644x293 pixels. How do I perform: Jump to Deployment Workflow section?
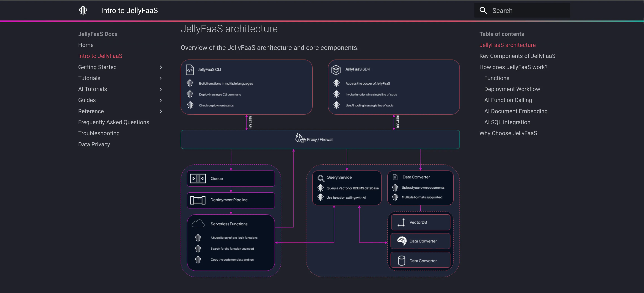(512, 89)
